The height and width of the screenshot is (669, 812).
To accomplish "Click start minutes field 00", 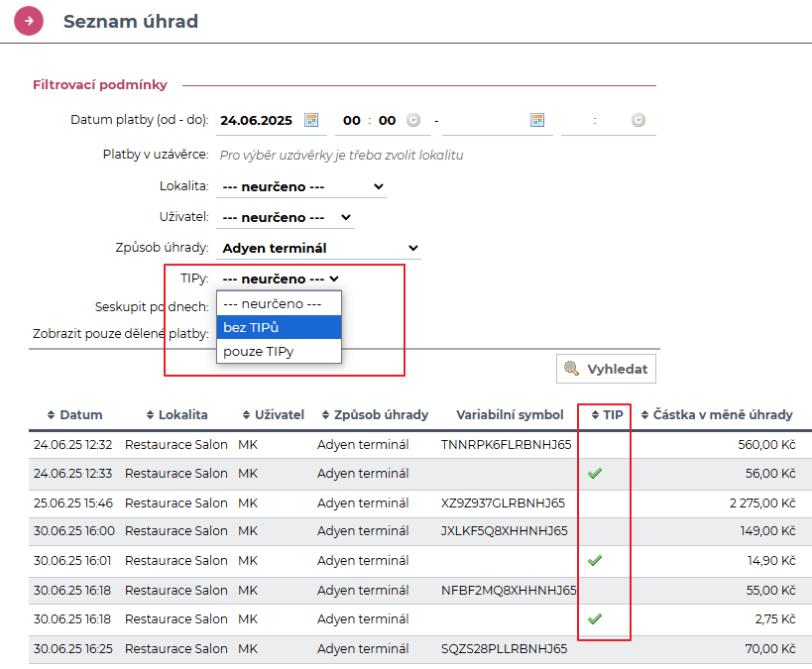I will [x=387, y=121].
